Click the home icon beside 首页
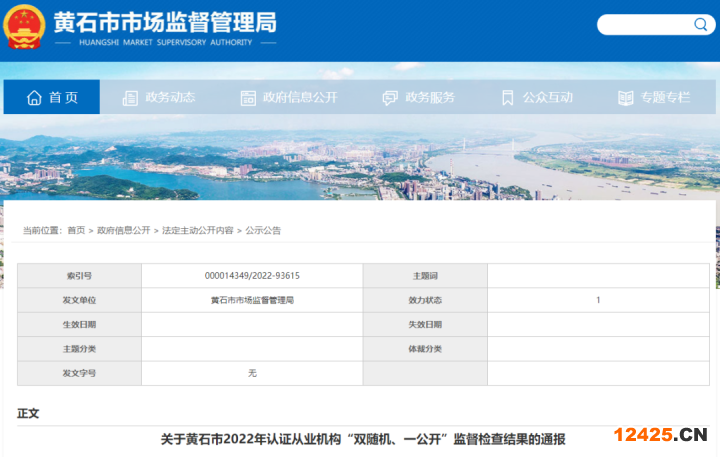 tap(34, 98)
